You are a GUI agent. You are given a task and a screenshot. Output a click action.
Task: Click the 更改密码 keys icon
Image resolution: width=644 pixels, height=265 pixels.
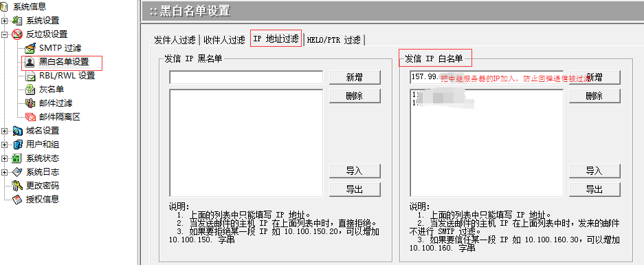point(18,186)
